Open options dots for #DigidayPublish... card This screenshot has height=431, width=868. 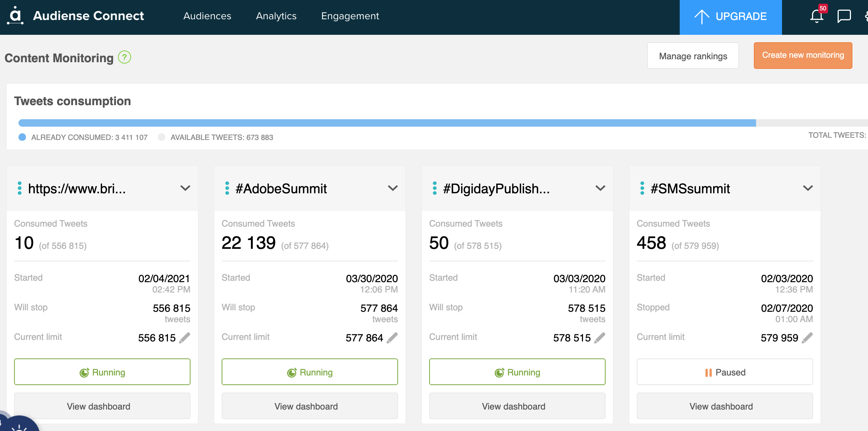coord(435,188)
